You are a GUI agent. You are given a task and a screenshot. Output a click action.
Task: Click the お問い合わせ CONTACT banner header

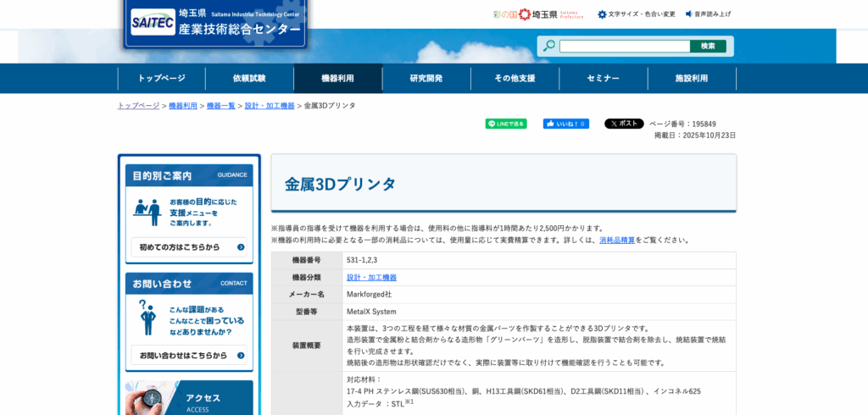(189, 284)
